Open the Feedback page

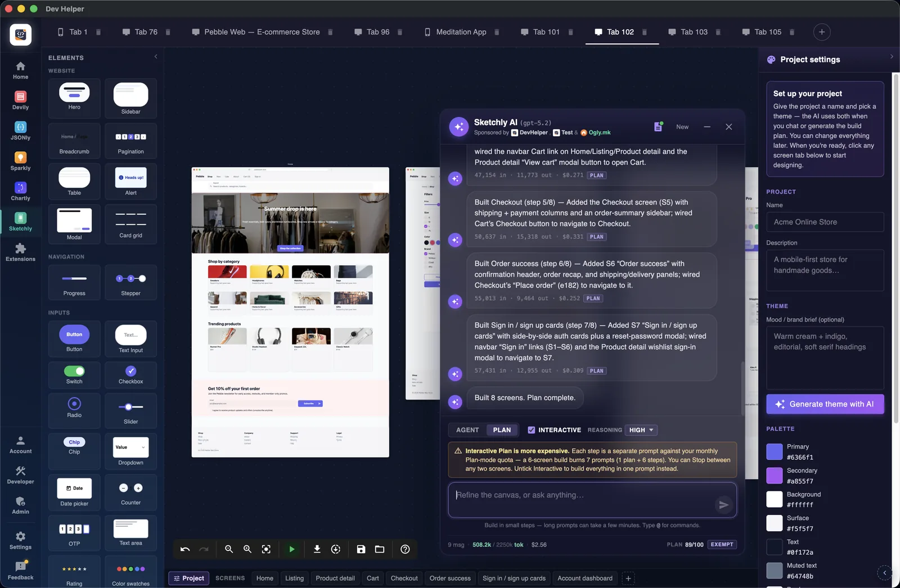[20, 571]
